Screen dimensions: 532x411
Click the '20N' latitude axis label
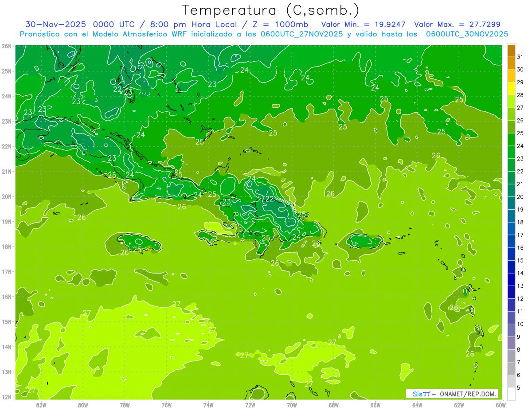point(6,196)
